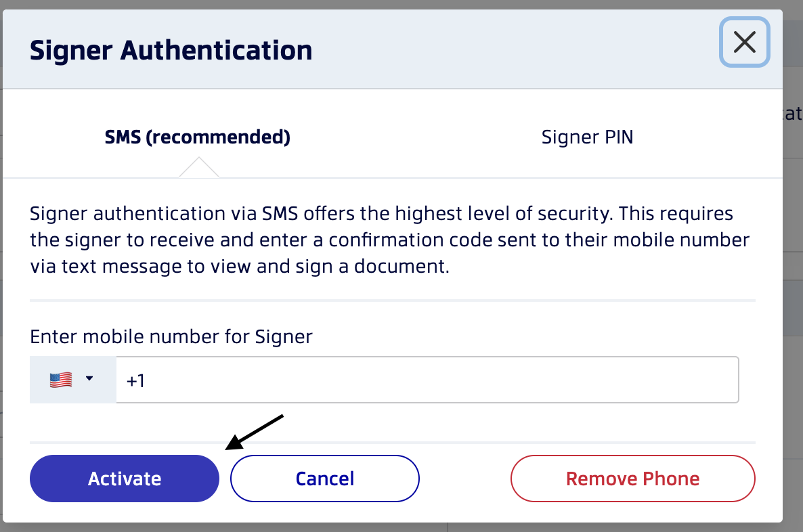Activate SMS signer authentication
Screen dimensions: 803x532
tap(125, 479)
